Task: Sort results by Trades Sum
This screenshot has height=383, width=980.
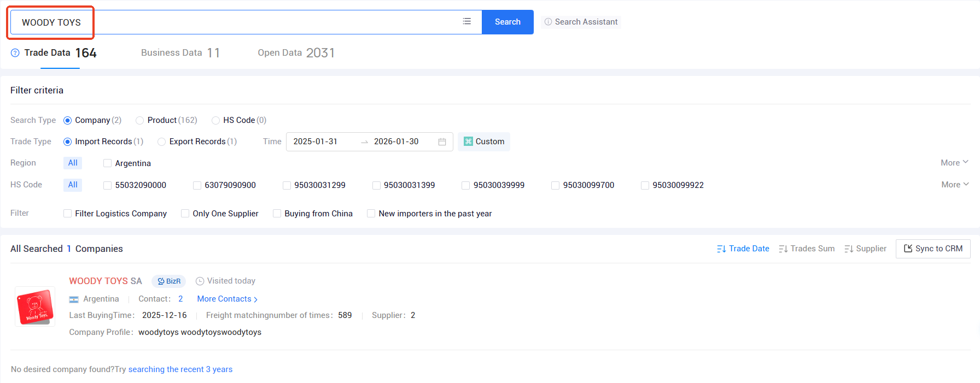Action: click(x=807, y=249)
